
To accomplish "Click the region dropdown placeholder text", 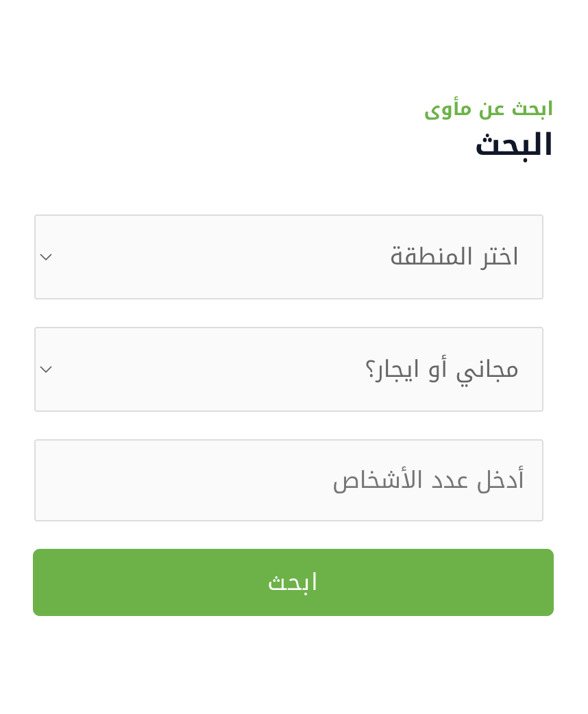I will coord(454,256).
